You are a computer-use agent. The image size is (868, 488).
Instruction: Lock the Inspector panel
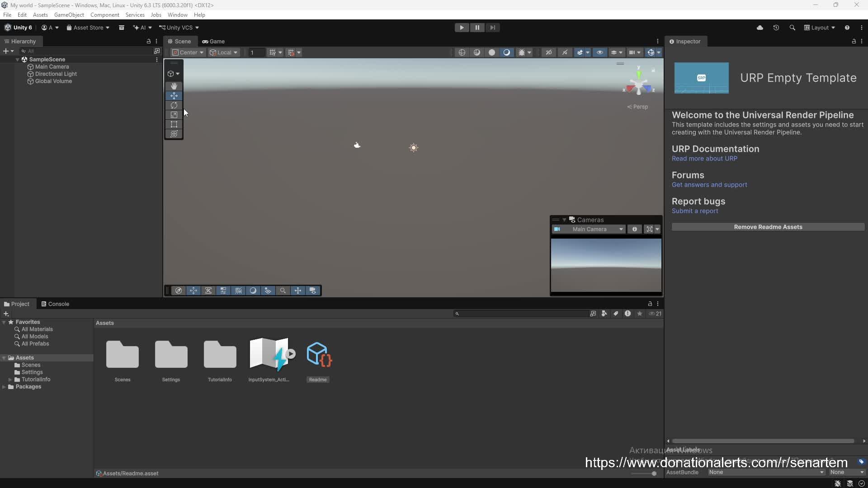click(x=854, y=41)
